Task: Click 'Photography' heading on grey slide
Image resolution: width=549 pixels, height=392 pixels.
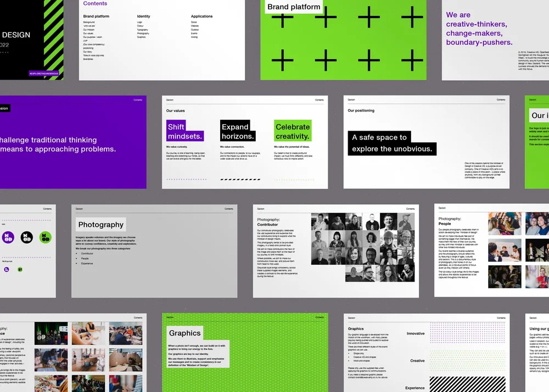Action: (x=101, y=225)
